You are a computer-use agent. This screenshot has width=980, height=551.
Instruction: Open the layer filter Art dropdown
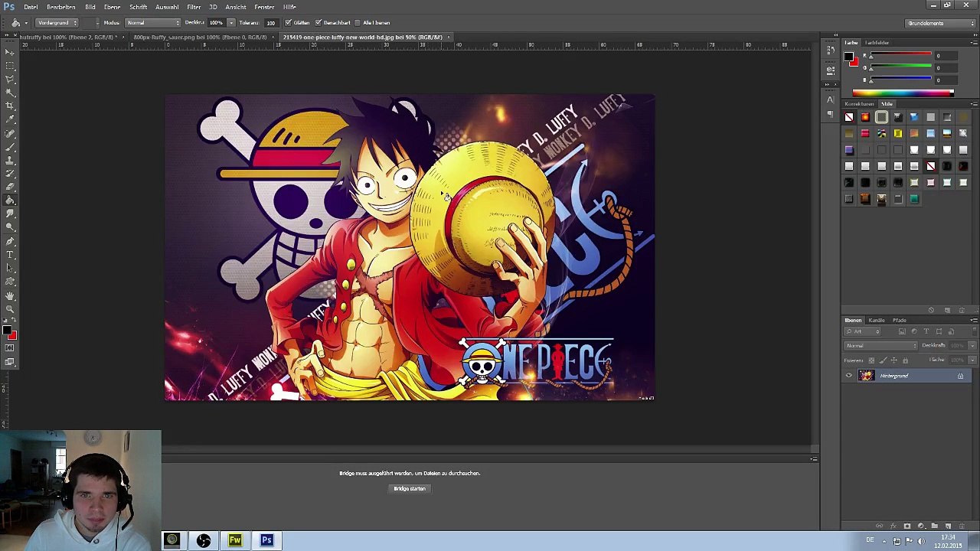click(862, 331)
